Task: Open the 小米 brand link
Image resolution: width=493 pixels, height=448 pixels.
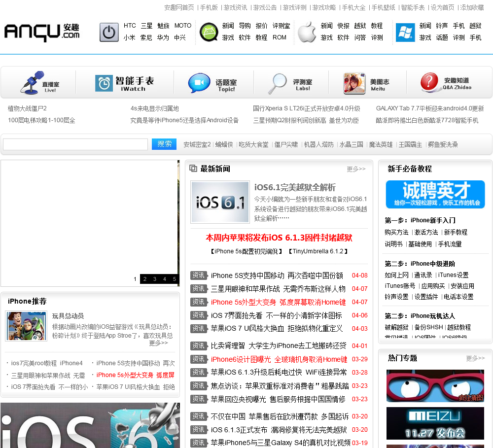Action: pos(130,38)
